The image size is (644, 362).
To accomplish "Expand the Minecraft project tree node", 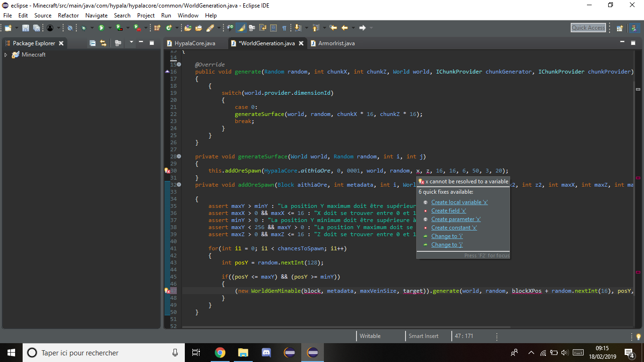I will pyautogui.click(x=6, y=55).
